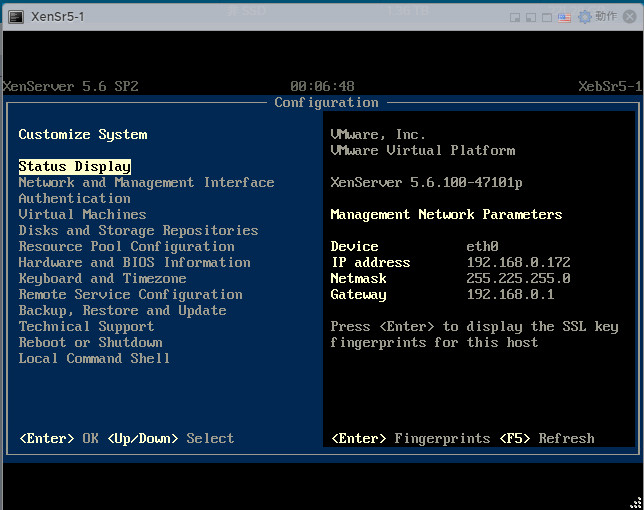Click the XenServer 5.6 SP2 header text
This screenshot has height=510, width=644.
coord(71,86)
